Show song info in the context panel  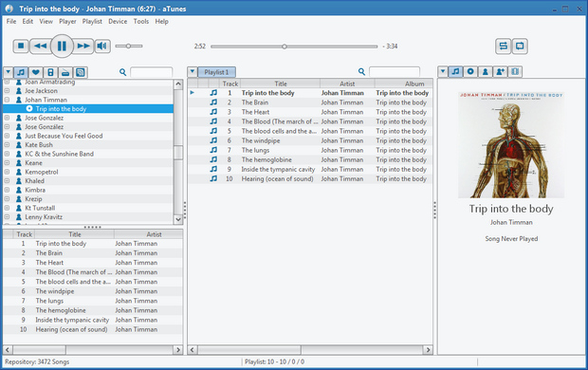[455, 71]
